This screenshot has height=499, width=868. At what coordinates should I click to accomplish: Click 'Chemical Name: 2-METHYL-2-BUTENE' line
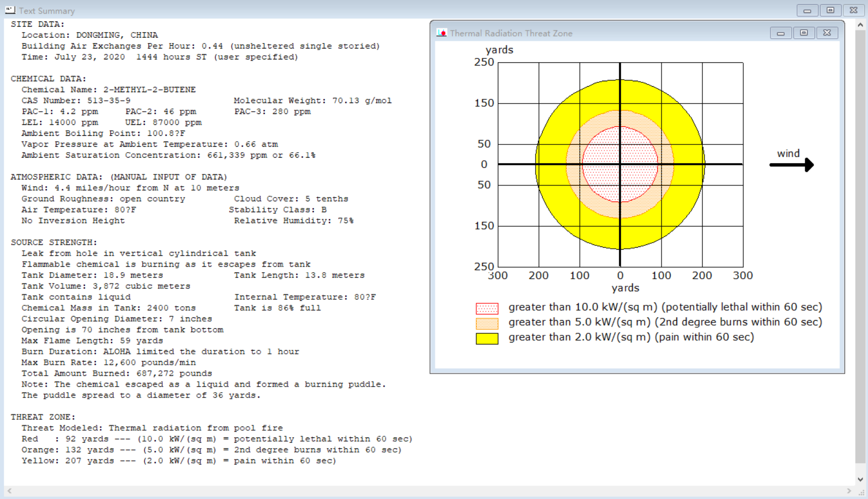pos(108,89)
